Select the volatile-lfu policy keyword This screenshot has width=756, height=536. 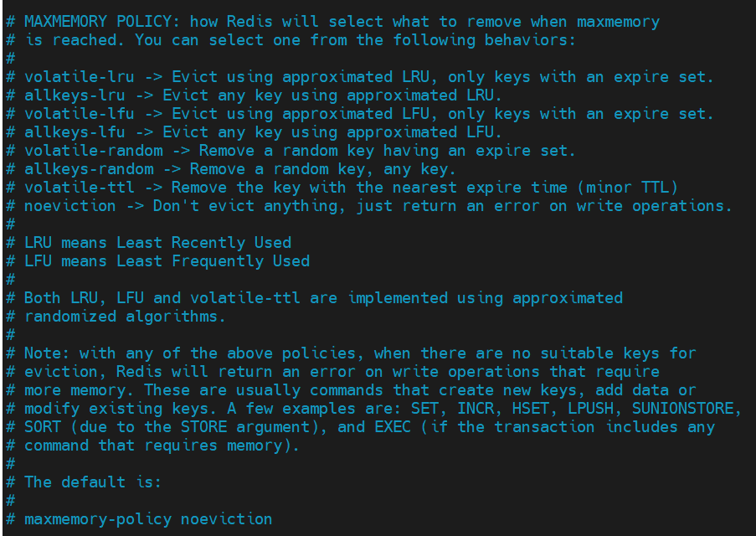click(80, 114)
